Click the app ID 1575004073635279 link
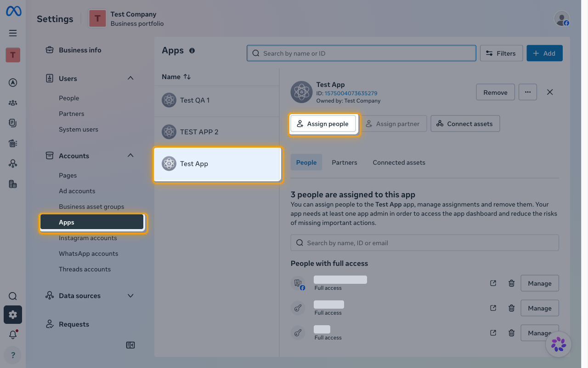The height and width of the screenshot is (368, 588). (x=351, y=93)
